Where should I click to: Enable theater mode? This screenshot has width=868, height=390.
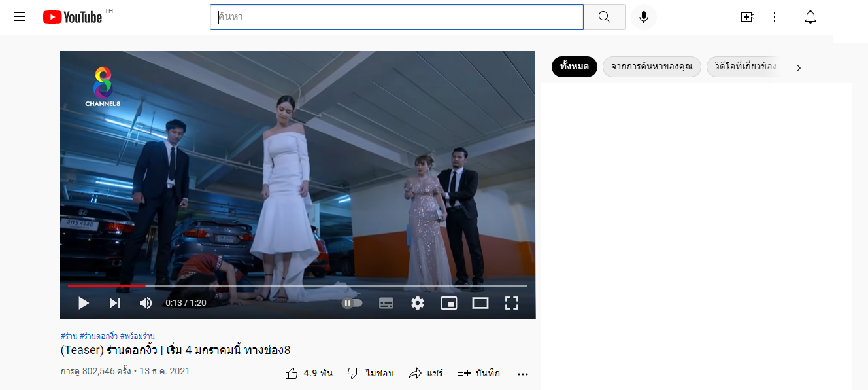(x=480, y=303)
